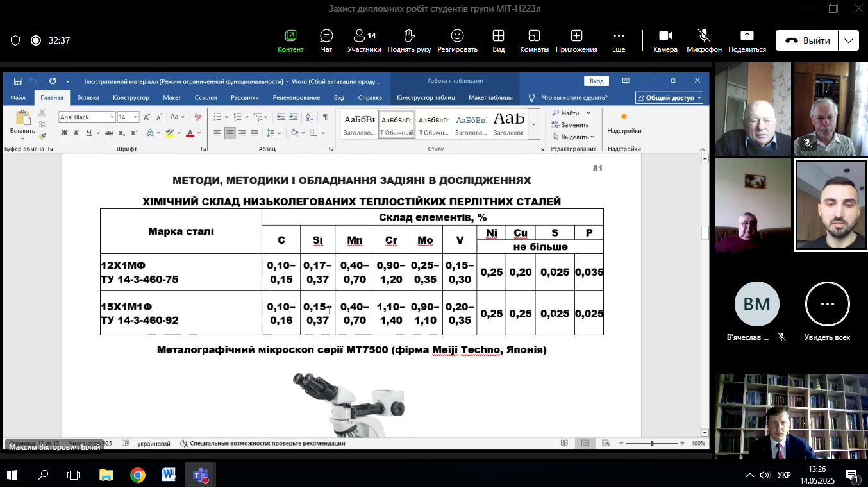Click the Sort (А-Я) icon in Word
Viewport: 868px width, 488px height.
[309, 117]
